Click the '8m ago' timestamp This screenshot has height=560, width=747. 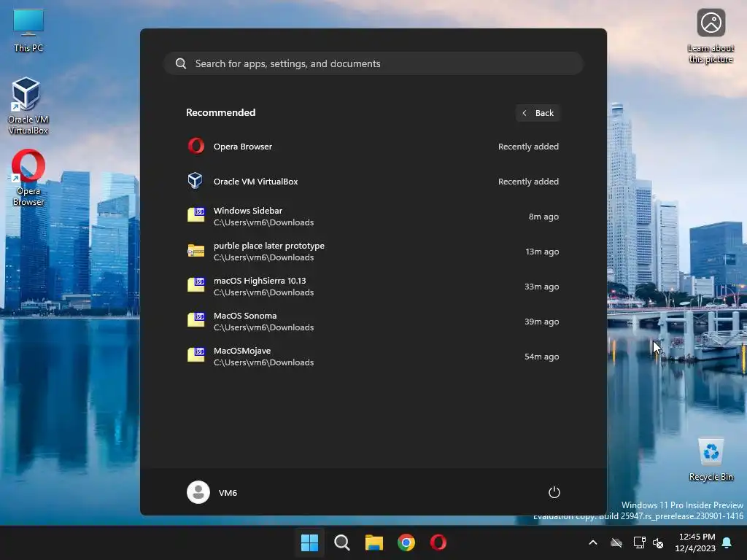543,216
